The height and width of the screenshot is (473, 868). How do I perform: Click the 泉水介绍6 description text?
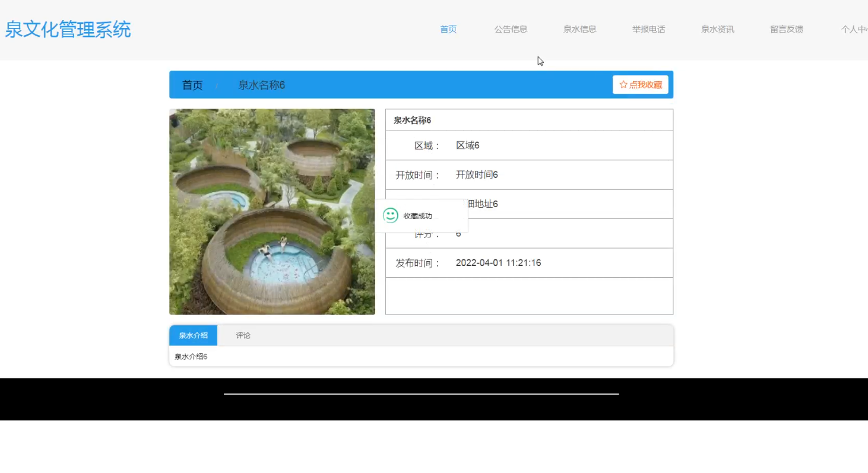click(191, 357)
